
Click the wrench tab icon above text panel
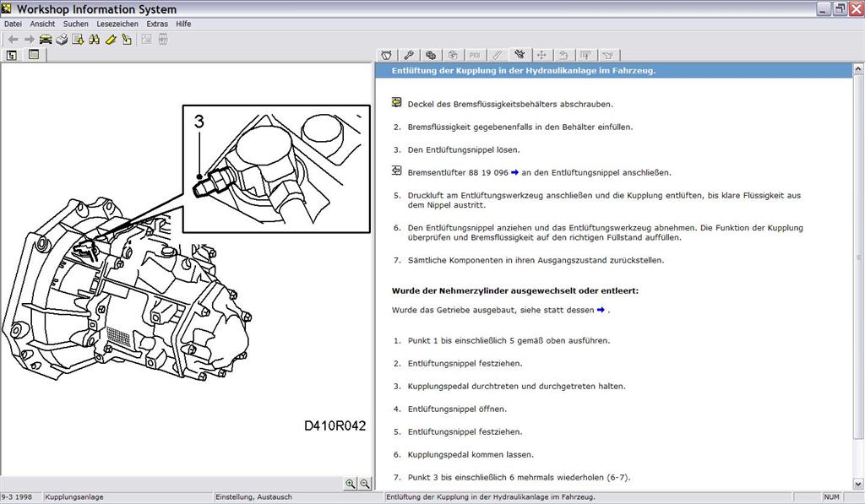coord(409,55)
